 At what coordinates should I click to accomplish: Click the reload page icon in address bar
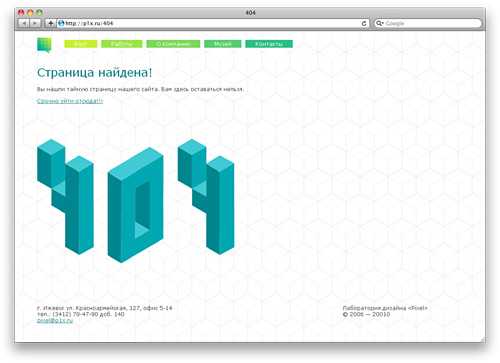(364, 23)
